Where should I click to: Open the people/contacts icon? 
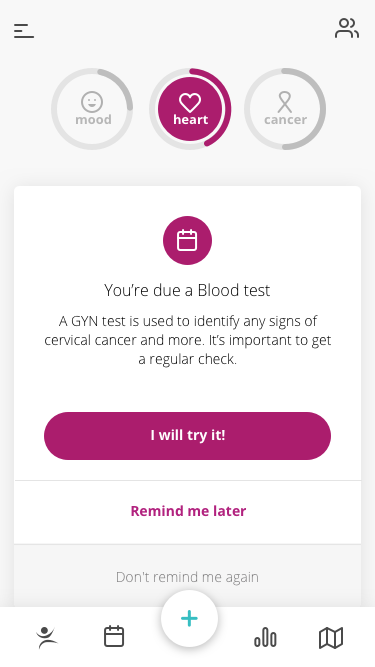pyautogui.click(x=347, y=28)
